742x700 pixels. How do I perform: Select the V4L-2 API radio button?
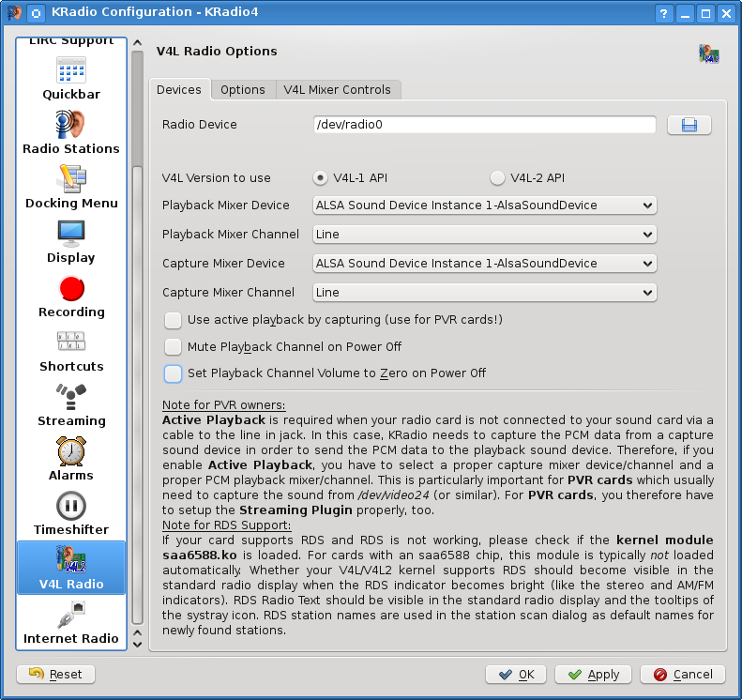(x=497, y=178)
